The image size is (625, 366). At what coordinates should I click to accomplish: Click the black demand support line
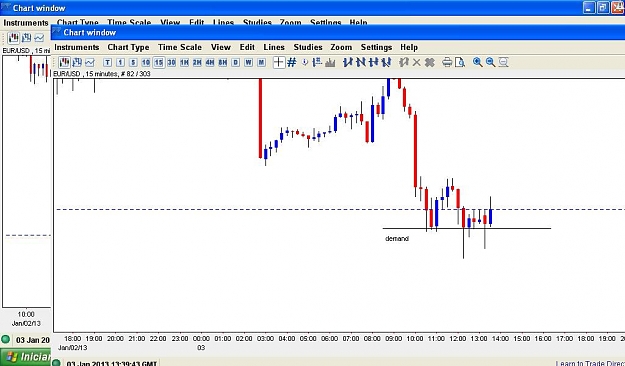point(467,228)
